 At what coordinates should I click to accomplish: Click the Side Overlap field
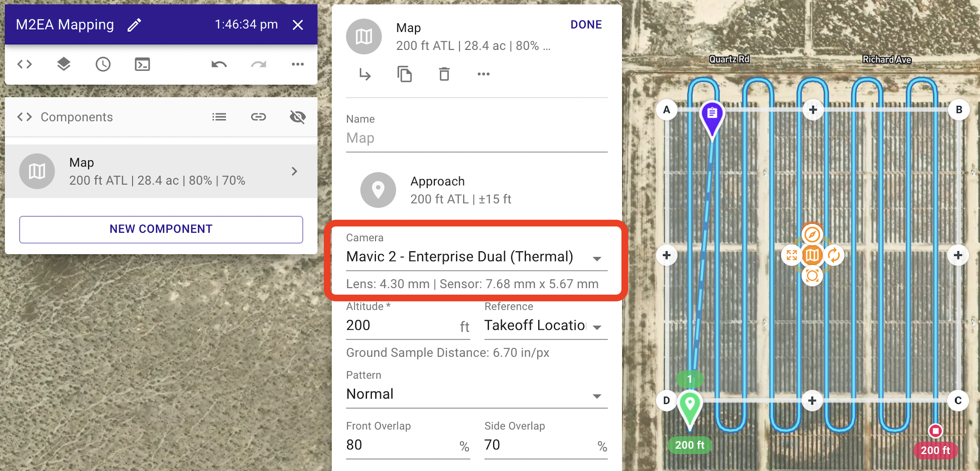pyautogui.click(x=546, y=445)
